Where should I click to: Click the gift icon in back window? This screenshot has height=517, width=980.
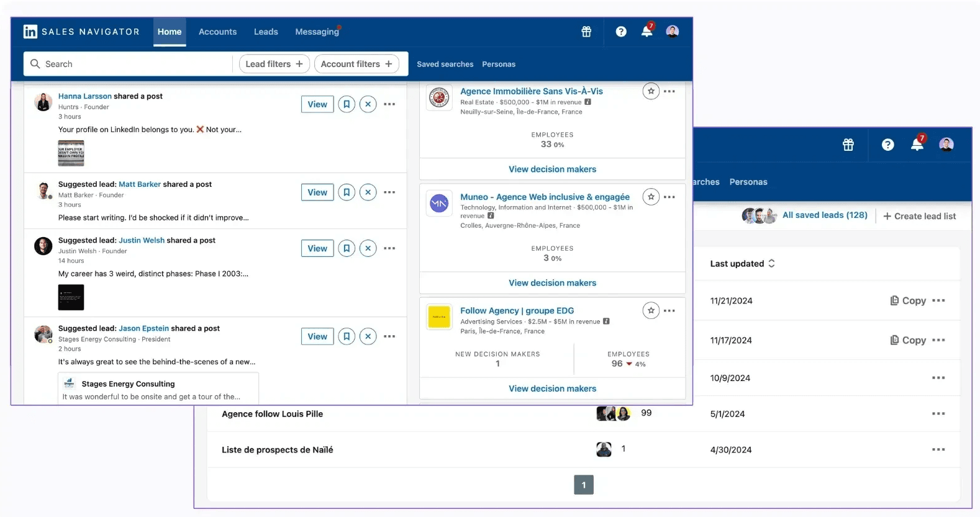(848, 145)
